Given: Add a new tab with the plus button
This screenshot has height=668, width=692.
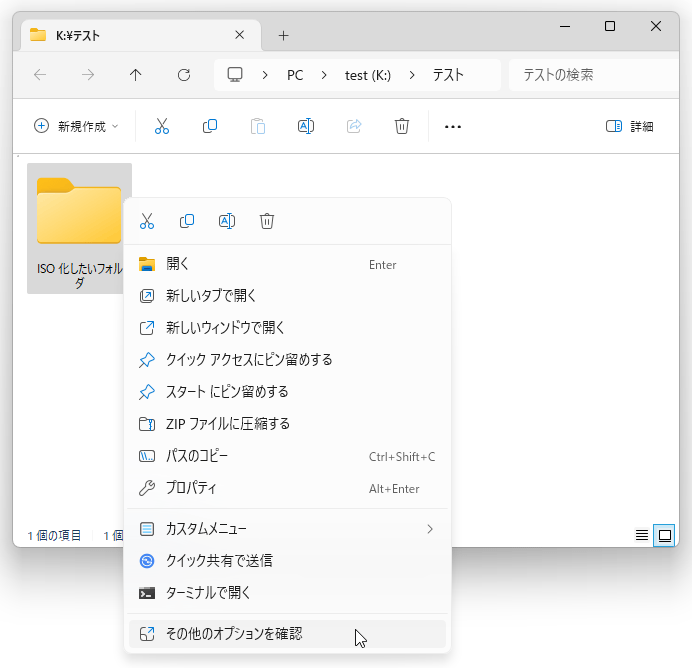Looking at the screenshot, I should [284, 35].
